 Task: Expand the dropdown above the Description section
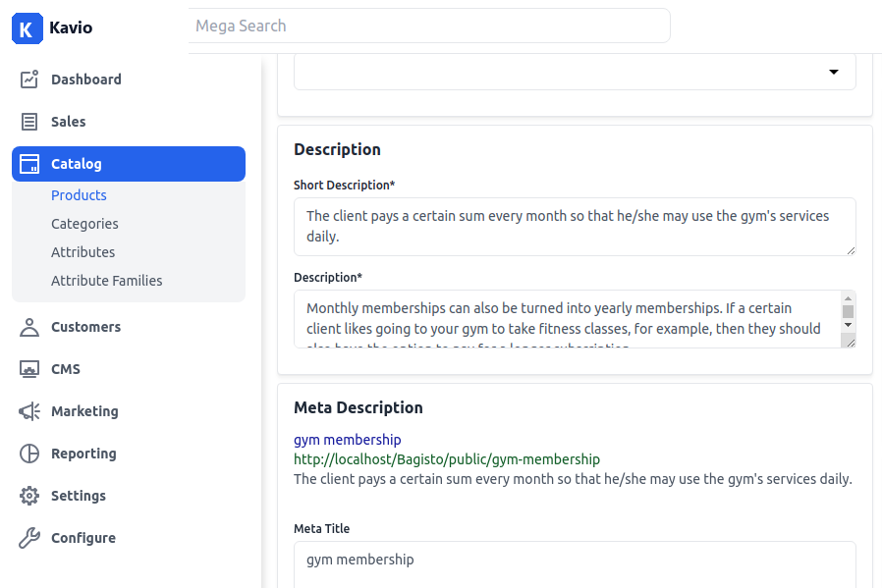coord(575,72)
